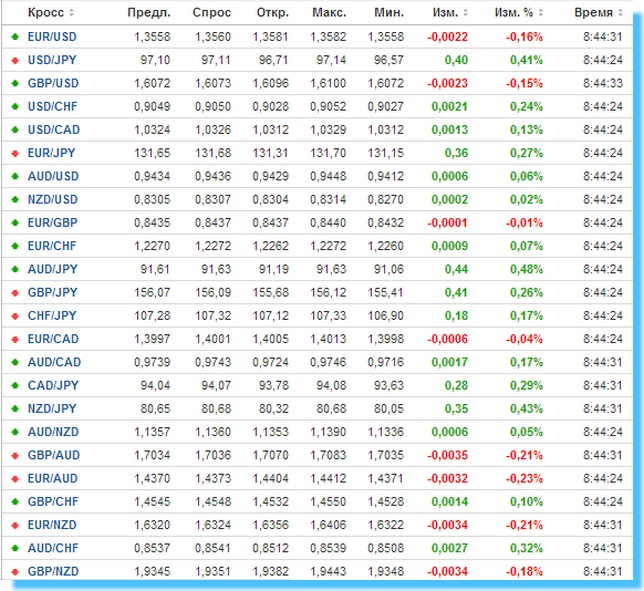Open the CHF/JPY pair link
Viewport: 644px width, 591px height.
(52, 316)
